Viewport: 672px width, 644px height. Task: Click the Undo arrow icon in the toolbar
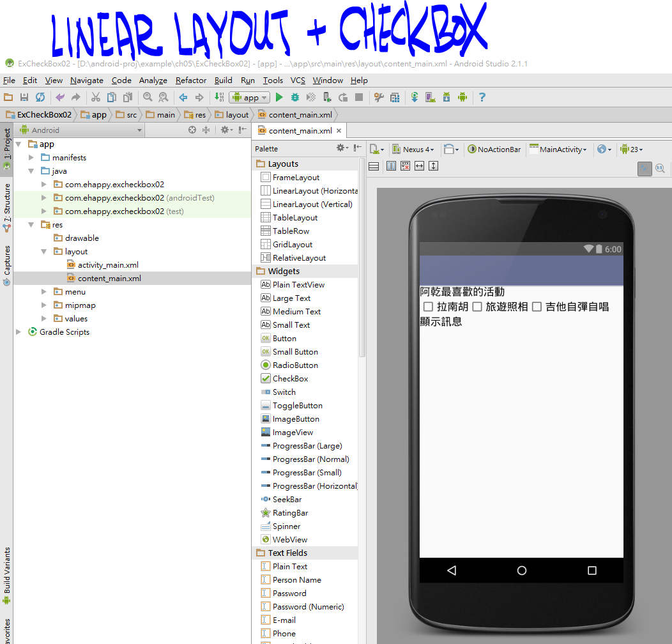coord(60,97)
